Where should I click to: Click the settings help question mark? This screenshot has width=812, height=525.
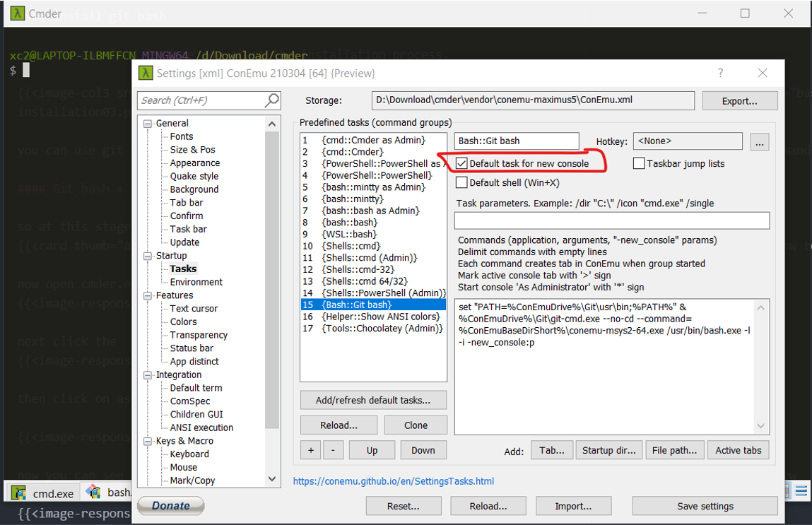(720, 73)
